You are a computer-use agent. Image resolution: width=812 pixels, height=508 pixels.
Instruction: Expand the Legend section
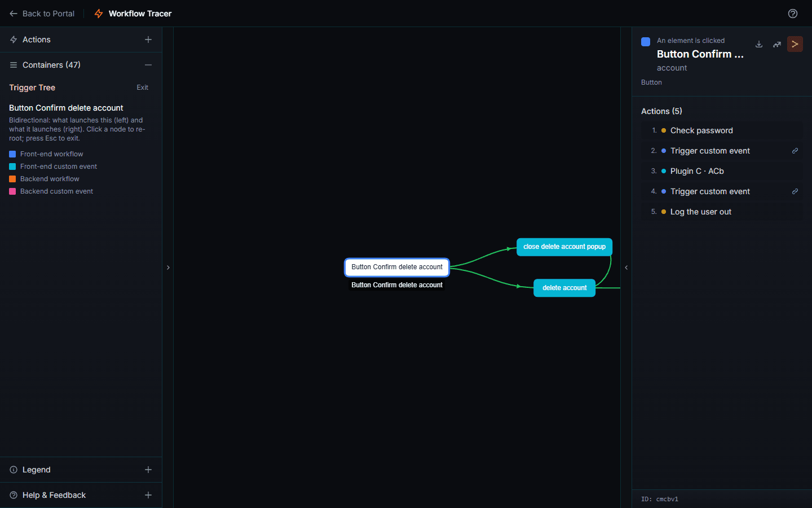[x=148, y=470]
